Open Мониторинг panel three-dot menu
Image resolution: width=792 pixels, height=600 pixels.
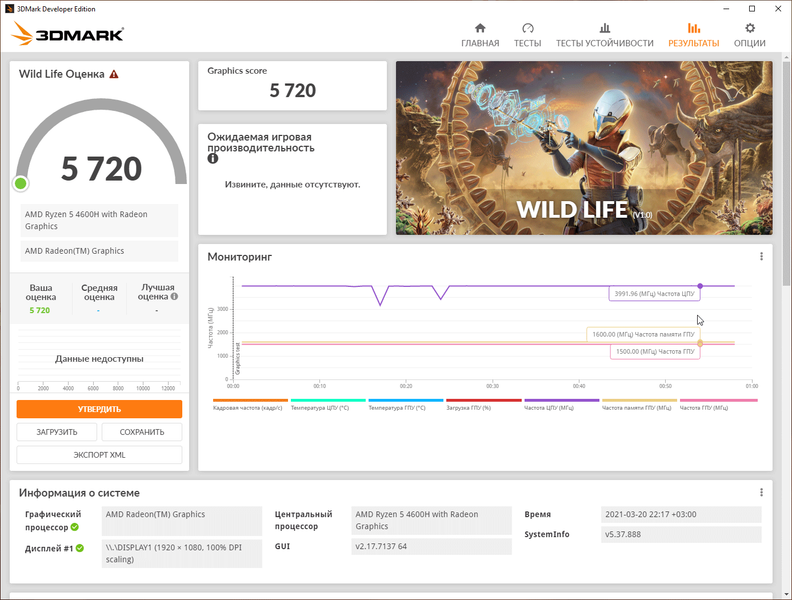(x=761, y=257)
